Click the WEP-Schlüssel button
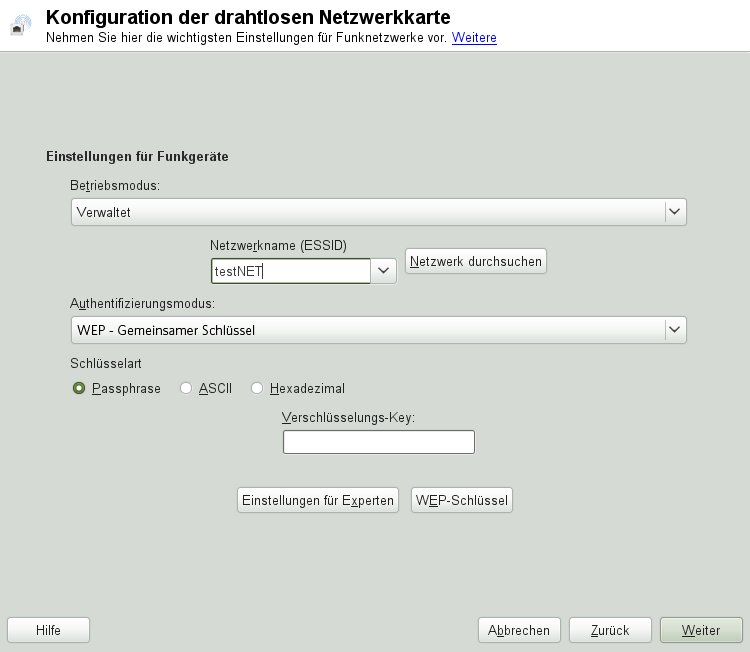Screen dimensions: 750x652 tap(462, 500)
